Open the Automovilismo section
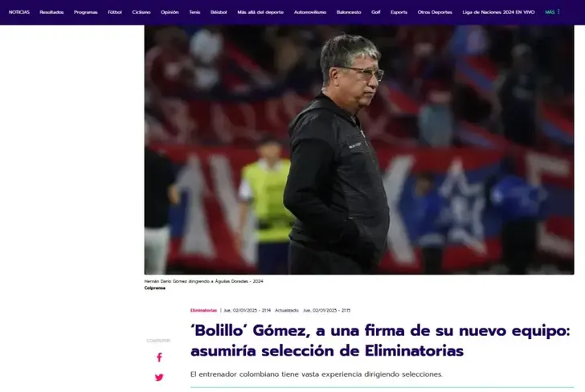The image size is (585, 392). point(310,12)
